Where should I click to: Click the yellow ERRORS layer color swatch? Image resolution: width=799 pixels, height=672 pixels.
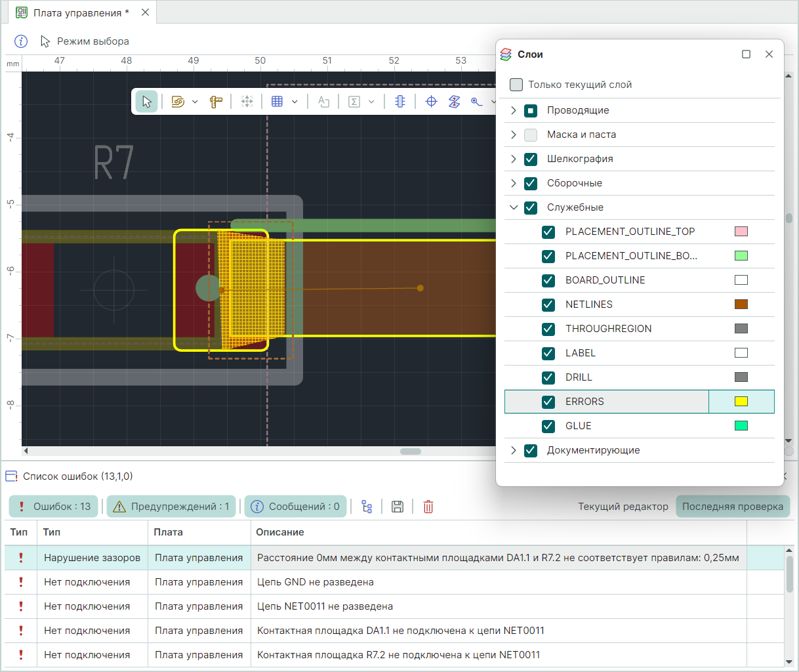(741, 402)
